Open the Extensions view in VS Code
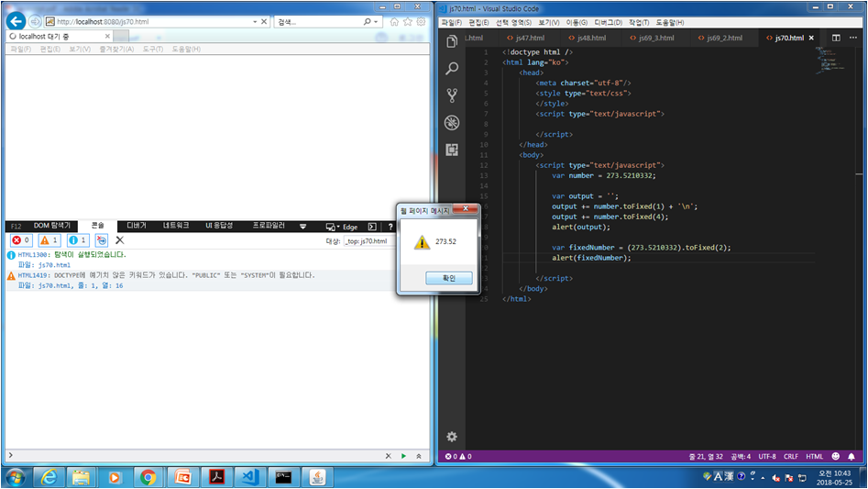Image resolution: width=868 pixels, height=489 pixels. click(452, 150)
